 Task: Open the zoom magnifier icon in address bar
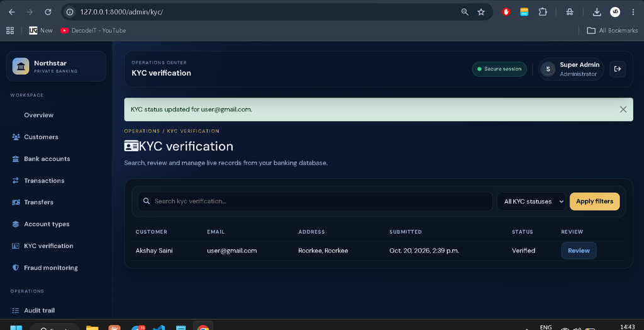click(465, 12)
